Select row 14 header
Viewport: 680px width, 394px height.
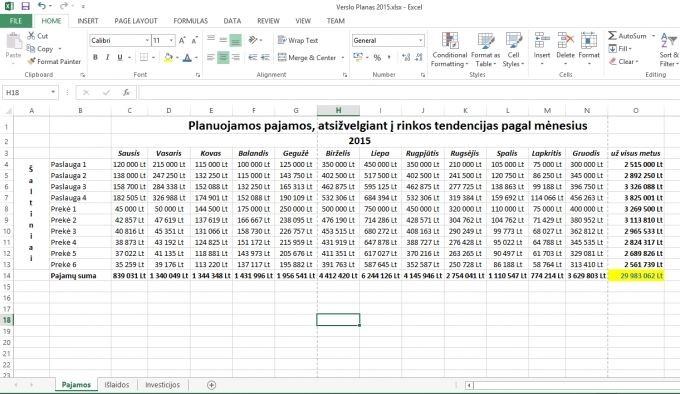pyautogui.click(x=7, y=276)
